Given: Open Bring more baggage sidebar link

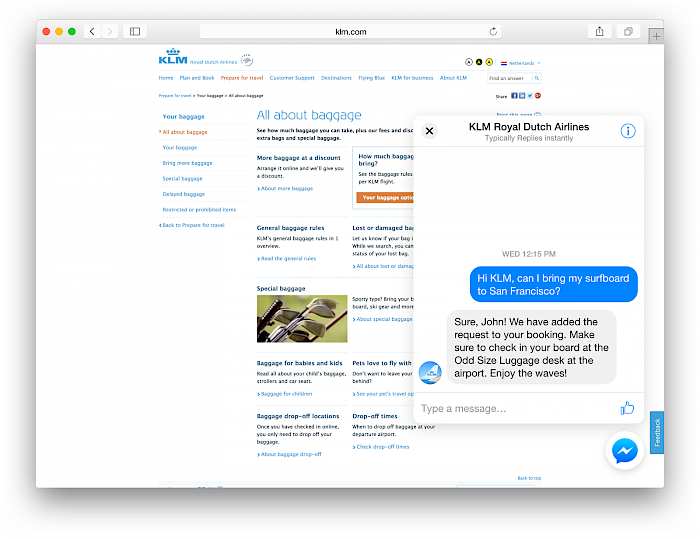Looking at the screenshot, I should pos(188,163).
